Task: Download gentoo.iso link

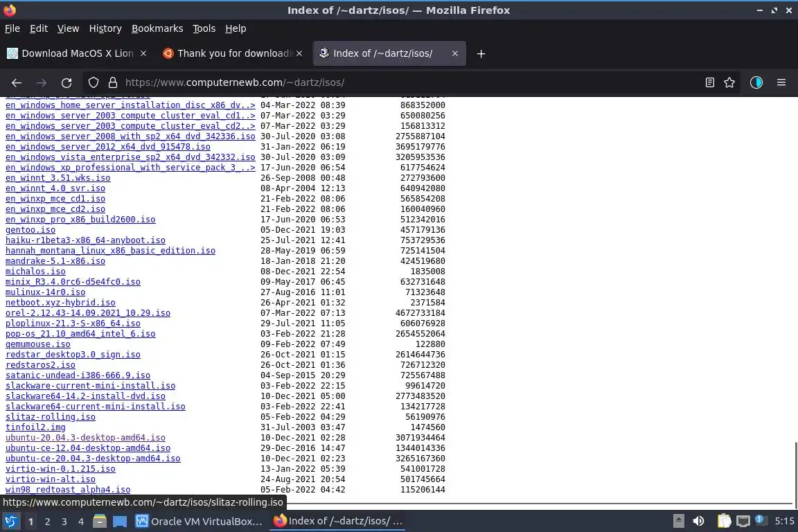Action: (30, 229)
